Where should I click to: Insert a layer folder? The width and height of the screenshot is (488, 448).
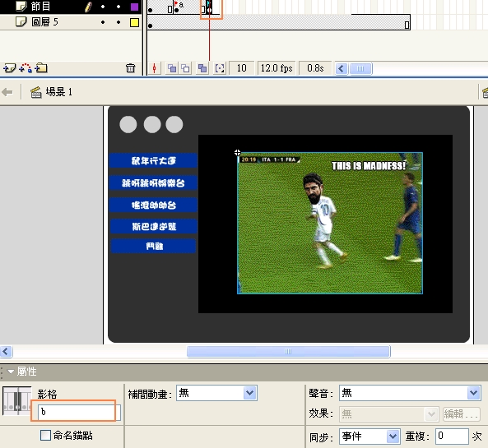(41, 67)
